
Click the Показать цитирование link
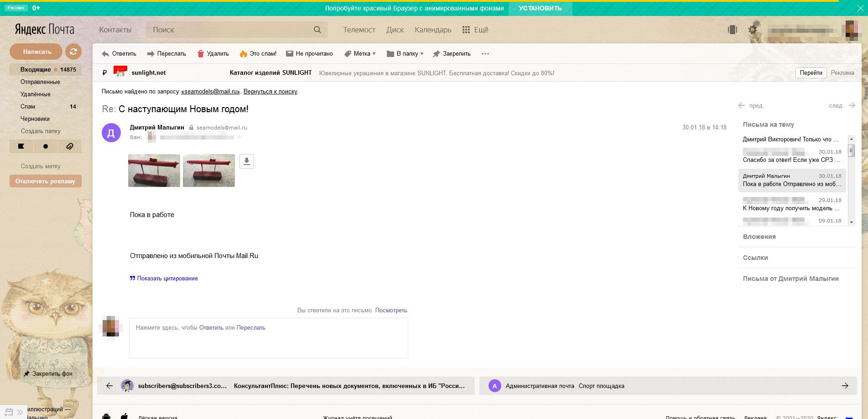[x=167, y=279]
